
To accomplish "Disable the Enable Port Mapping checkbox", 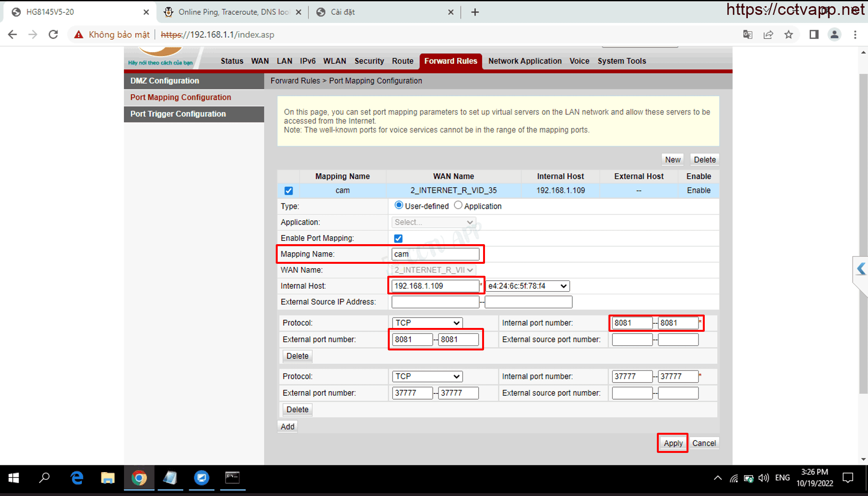I will (398, 238).
